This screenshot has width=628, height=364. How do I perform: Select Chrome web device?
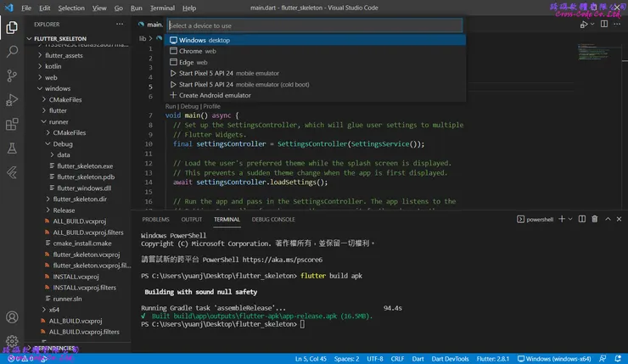pos(315,51)
